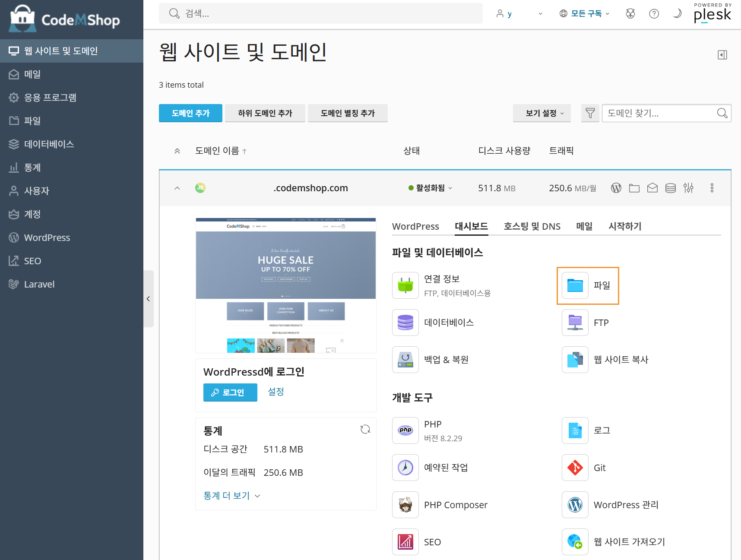The height and width of the screenshot is (560, 741).
Task: Open the 활성화됨 status dropdown
Action: pyautogui.click(x=431, y=188)
